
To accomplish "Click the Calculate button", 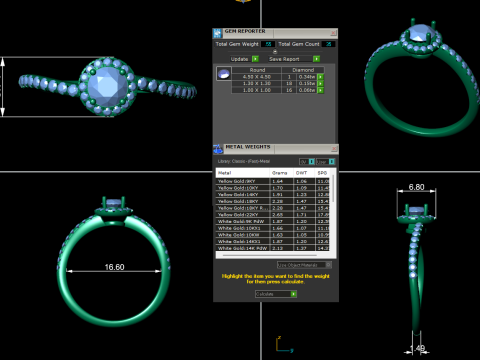I will pyautogui.click(x=276, y=294).
